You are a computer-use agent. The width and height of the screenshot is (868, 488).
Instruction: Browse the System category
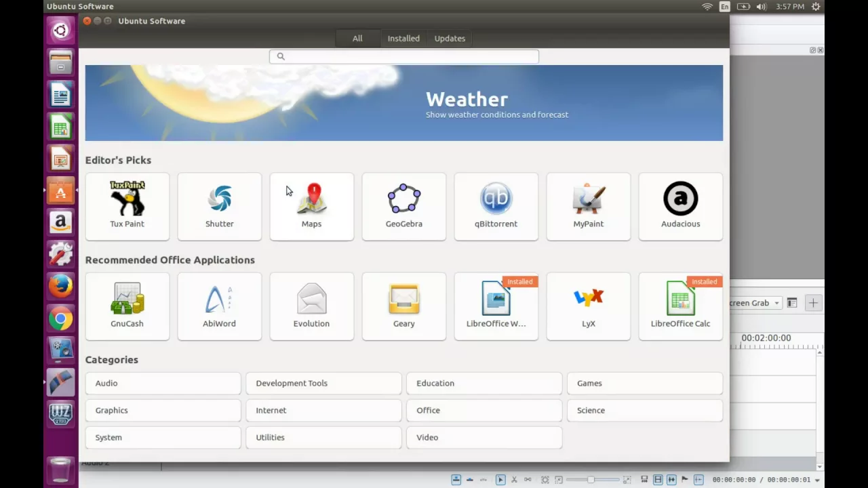(163, 437)
